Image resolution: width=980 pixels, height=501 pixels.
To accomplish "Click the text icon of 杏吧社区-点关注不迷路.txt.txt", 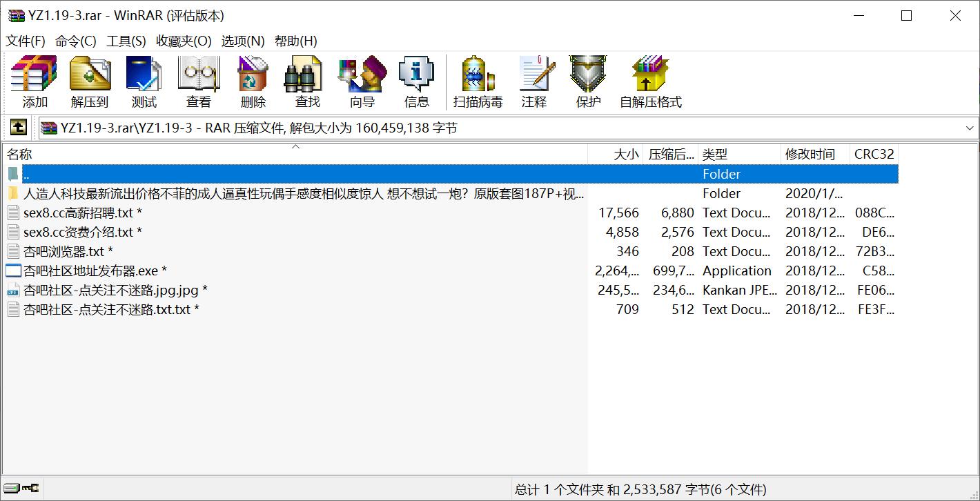I will tap(13, 309).
